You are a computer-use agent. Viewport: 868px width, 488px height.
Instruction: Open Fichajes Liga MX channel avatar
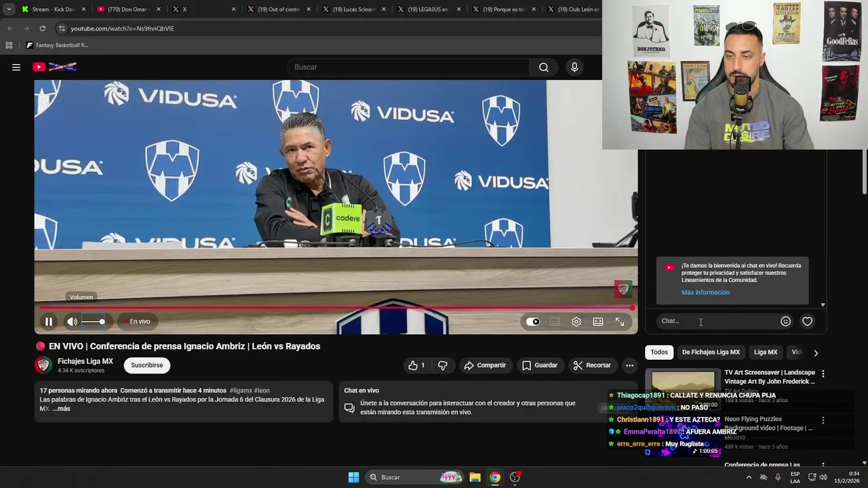(x=43, y=365)
